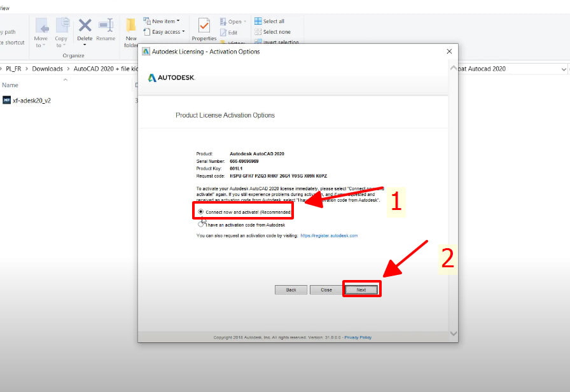570x392 pixels.
Task: Open the Easy access dropdown in Explorer
Action: coord(164,32)
